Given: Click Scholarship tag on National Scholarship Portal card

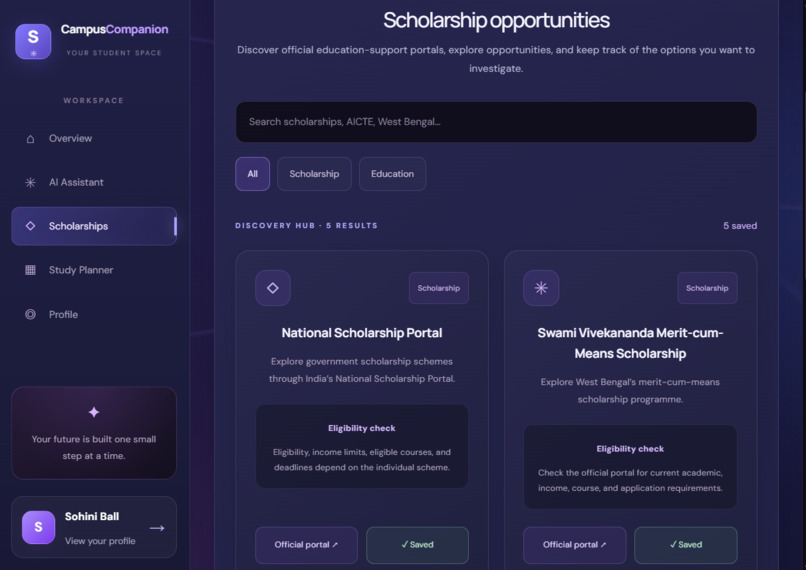Looking at the screenshot, I should (438, 288).
